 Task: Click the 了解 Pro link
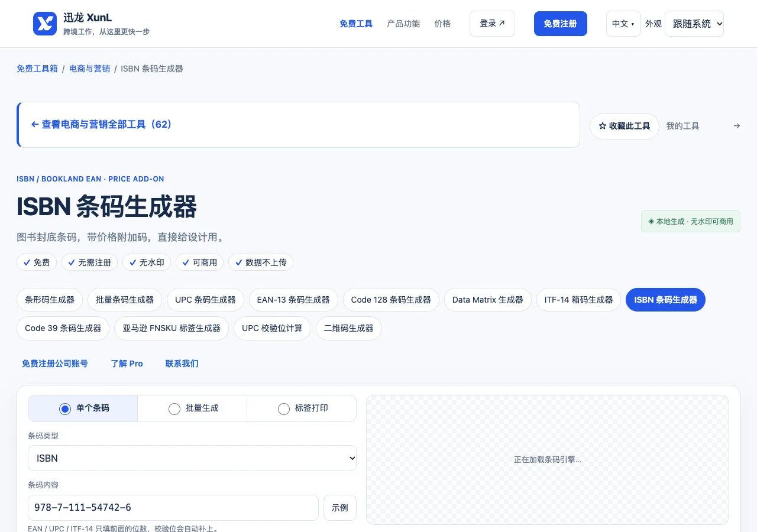point(127,364)
